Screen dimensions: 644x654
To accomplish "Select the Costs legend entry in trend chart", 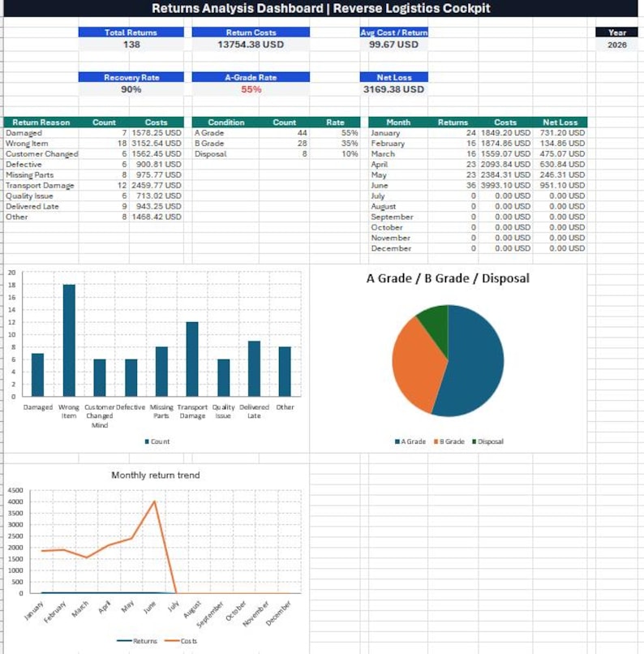I will pos(181,641).
